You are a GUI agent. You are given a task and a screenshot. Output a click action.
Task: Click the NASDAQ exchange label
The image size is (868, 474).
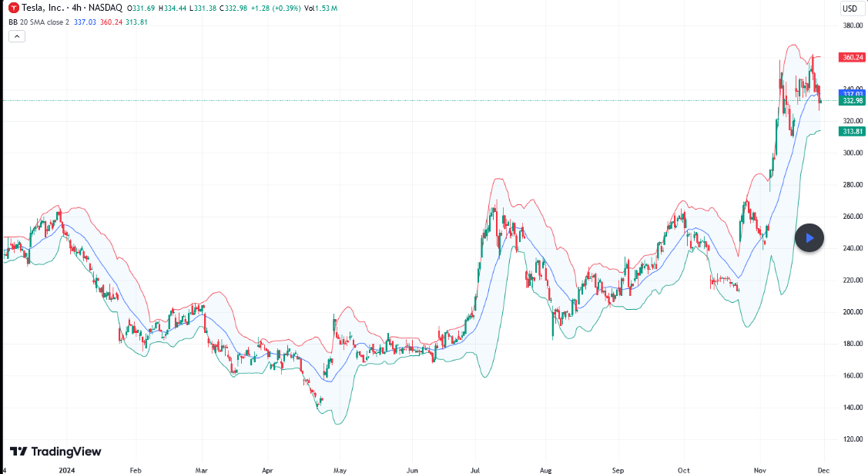(x=106, y=8)
